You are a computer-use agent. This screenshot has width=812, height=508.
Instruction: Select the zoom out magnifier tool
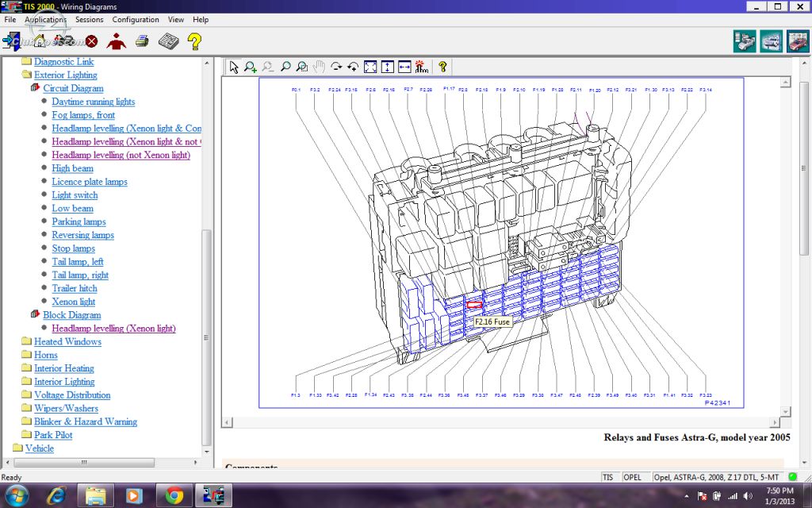tap(268, 67)
